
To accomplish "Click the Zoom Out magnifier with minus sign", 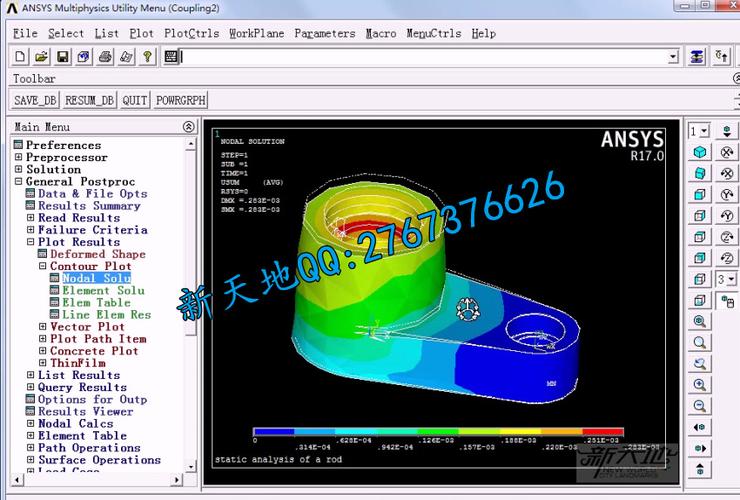I will point(700,406).
